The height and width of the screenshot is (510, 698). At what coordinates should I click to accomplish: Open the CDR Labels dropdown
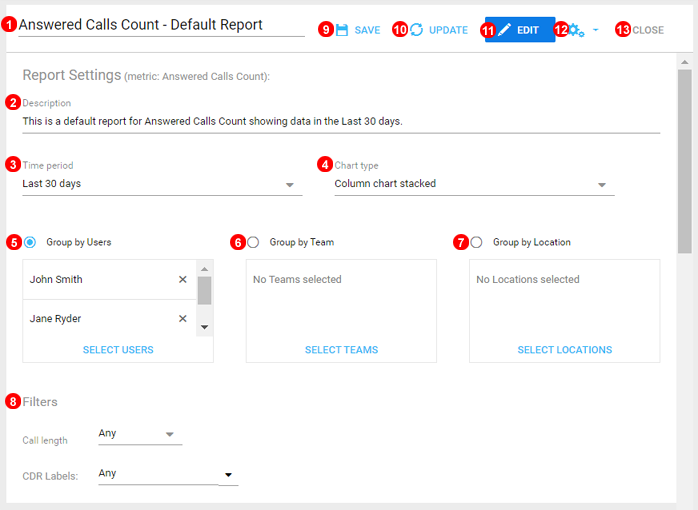168,474
